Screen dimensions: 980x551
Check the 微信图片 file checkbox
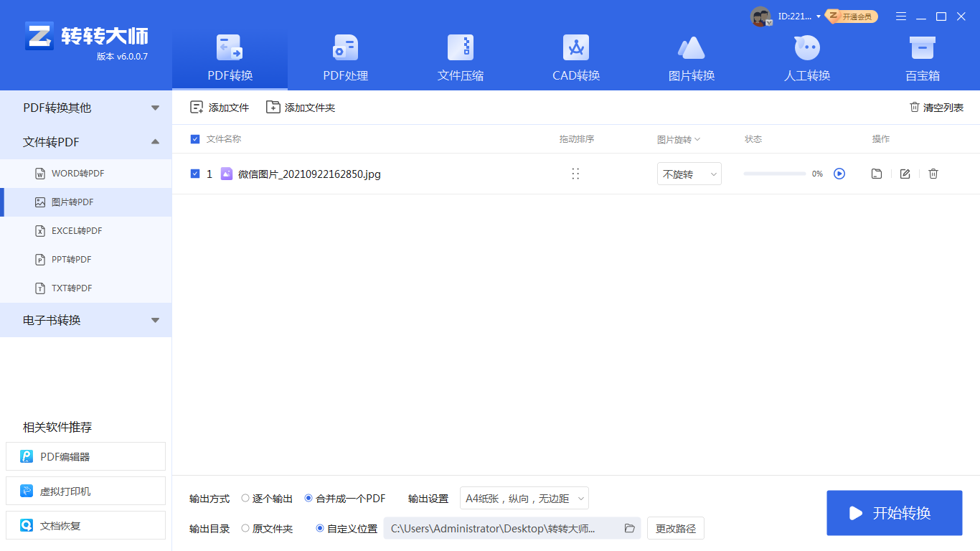[x=194, y=174]
